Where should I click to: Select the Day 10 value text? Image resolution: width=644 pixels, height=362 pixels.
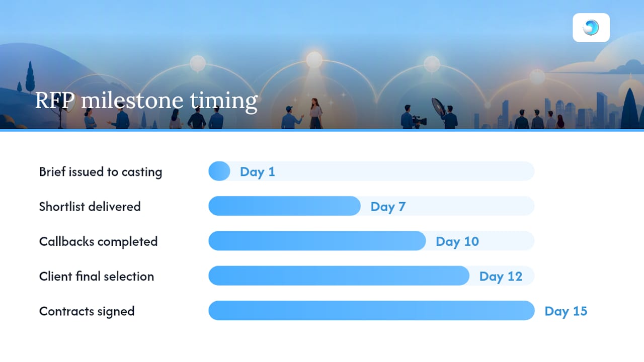pos(457,241)
